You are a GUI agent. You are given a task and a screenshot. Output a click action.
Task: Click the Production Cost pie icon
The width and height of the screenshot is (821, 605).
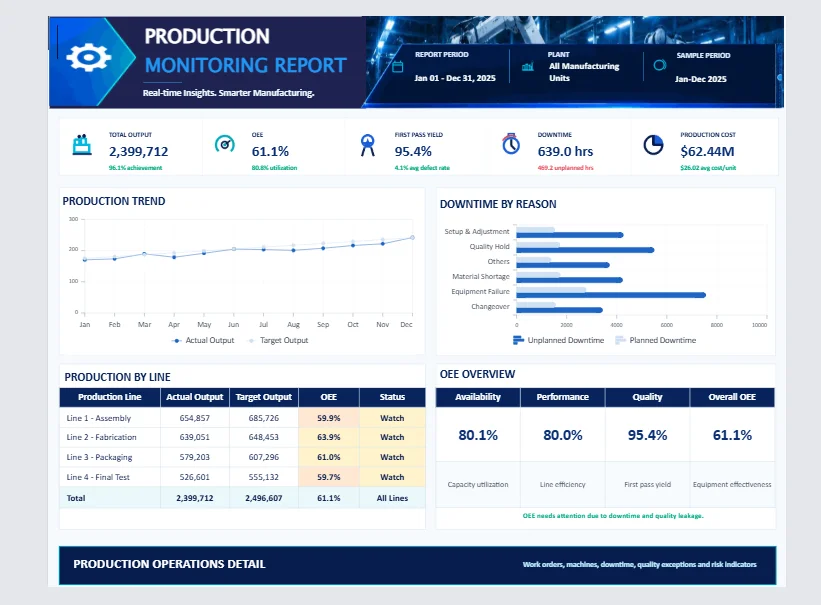pyautogui.click(x=653, y=145)
